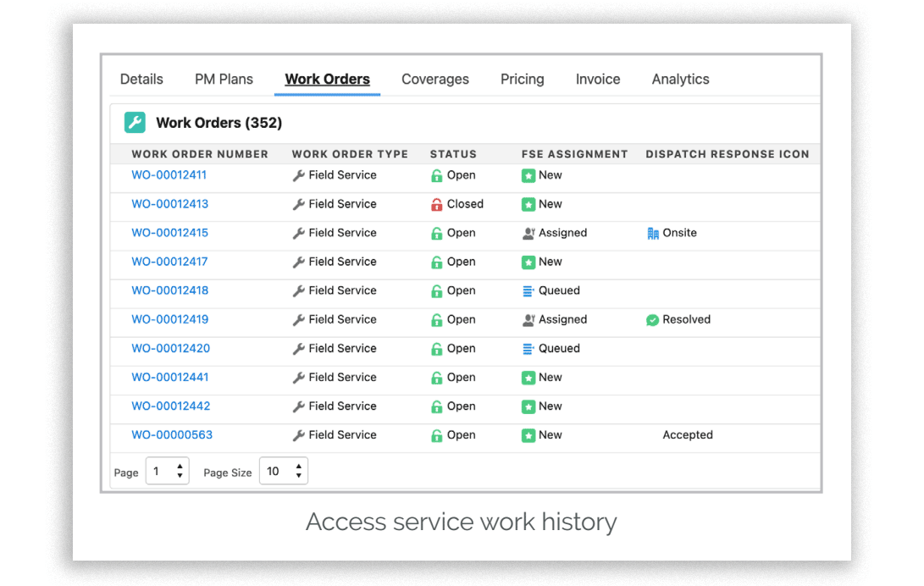This screenshot has height=586, width=924.
Task: Click the Page number input field
Action: tap(168, 471)
